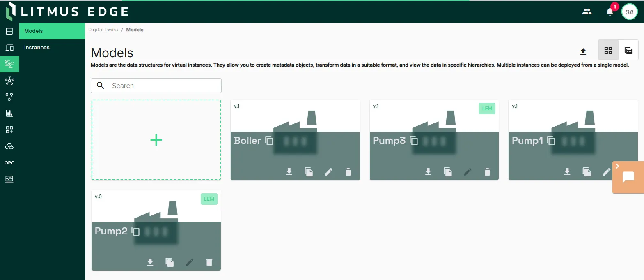Switch to grid card view

pyautogui.click(x=608, y=50)
